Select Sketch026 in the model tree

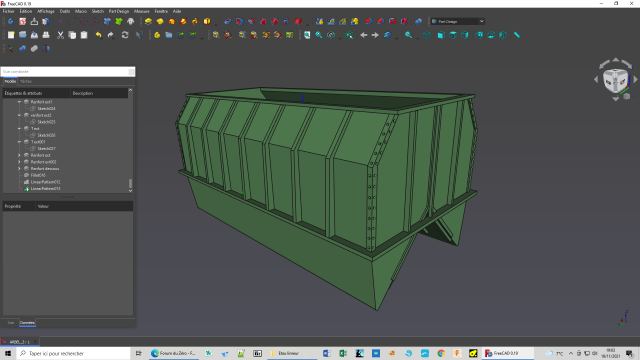tap(46, 135)
